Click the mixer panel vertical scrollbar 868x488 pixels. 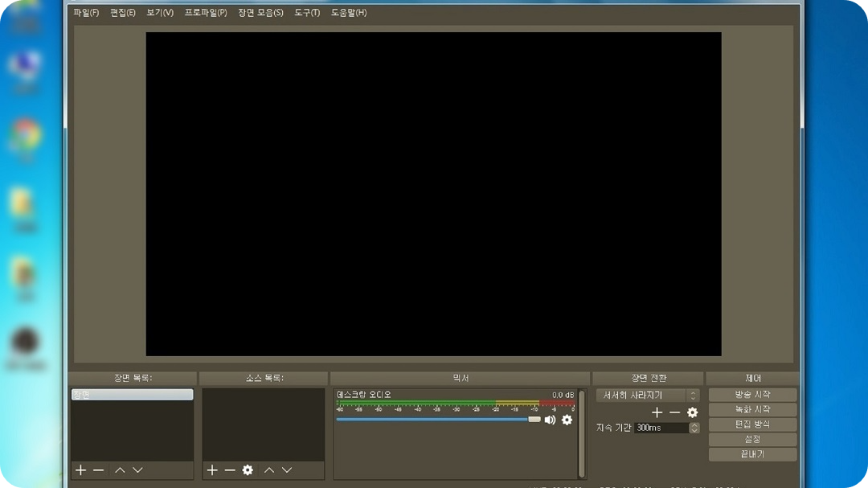pos(582,433)
